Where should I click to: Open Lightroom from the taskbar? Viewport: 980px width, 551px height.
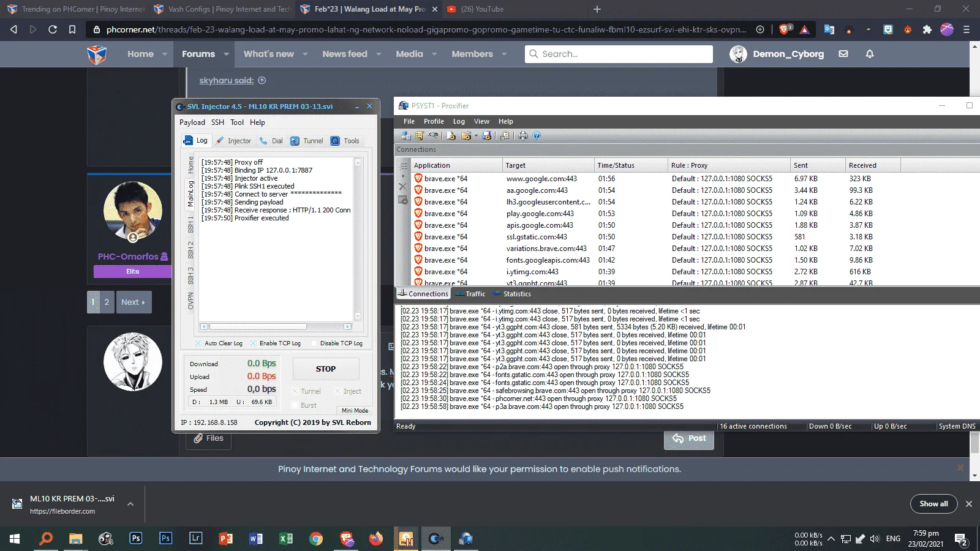click(195, 539)
